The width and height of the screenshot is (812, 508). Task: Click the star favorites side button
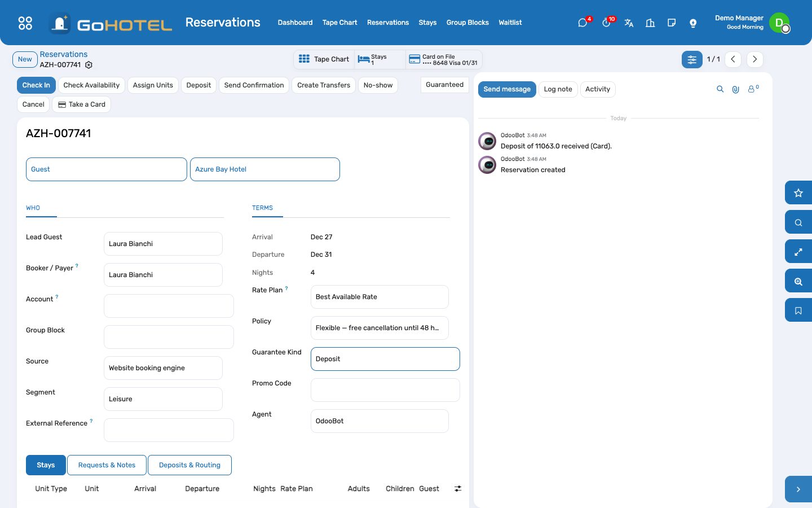coord(798,193)
